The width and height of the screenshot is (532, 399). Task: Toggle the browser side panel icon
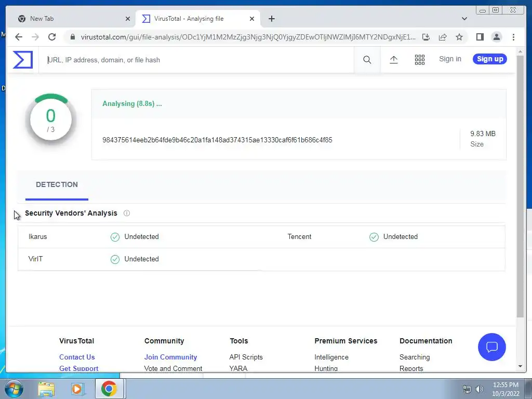point(480,37)
